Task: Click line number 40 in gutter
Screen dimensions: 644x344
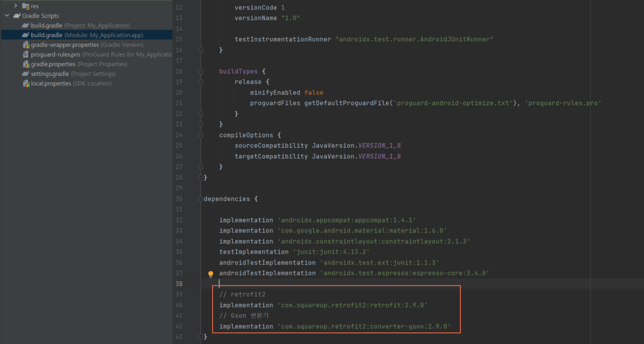Action: tap(179, 305)
